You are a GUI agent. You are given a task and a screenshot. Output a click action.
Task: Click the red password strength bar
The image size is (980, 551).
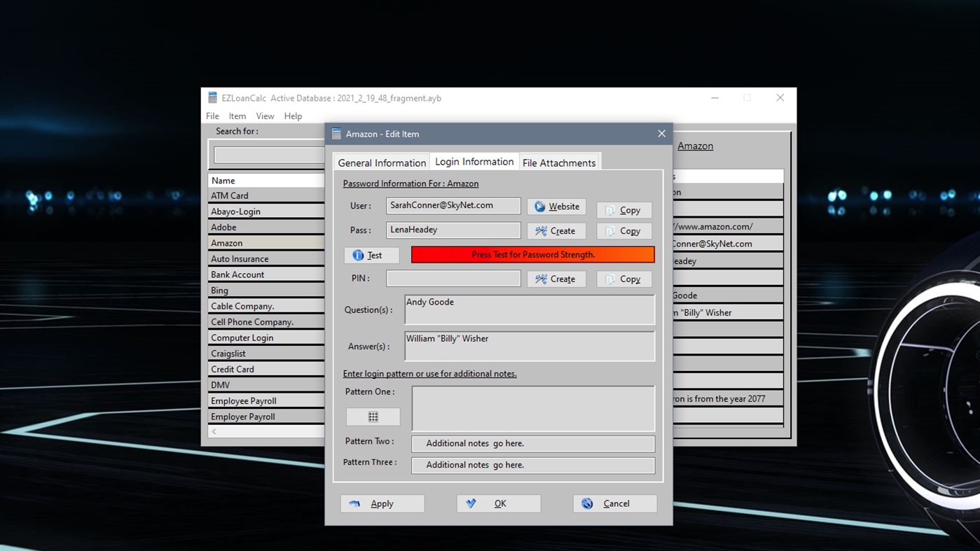pos(532,254)
